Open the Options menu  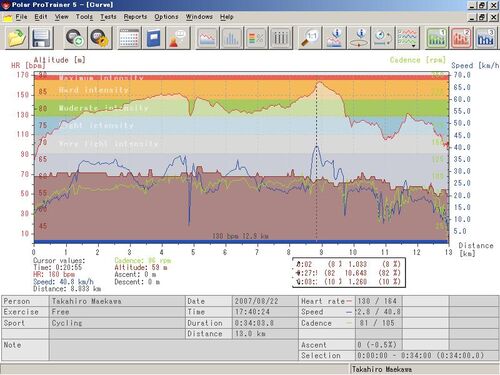pos(166,17)
